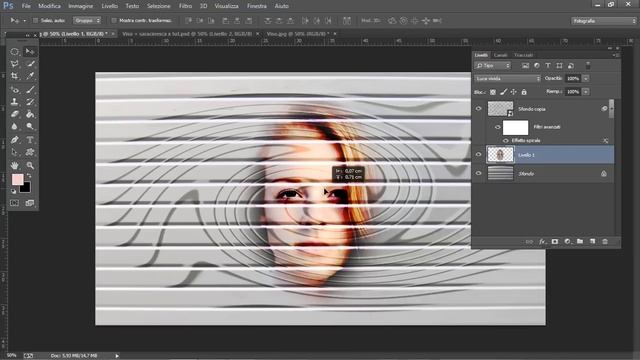Open the Fotografia workspace dropdown
The width and height of the screenshot is (640, 360).
click(603, 21)
